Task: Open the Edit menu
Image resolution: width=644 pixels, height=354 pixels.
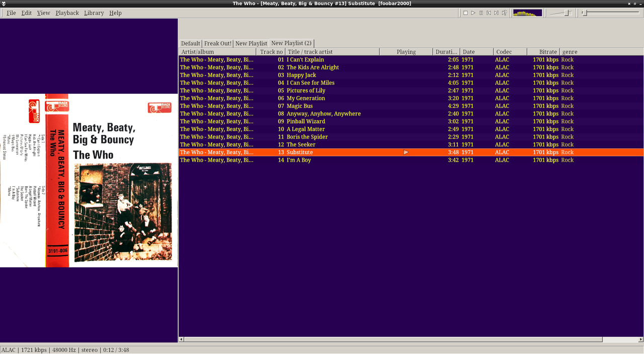Action: (26, 13)
